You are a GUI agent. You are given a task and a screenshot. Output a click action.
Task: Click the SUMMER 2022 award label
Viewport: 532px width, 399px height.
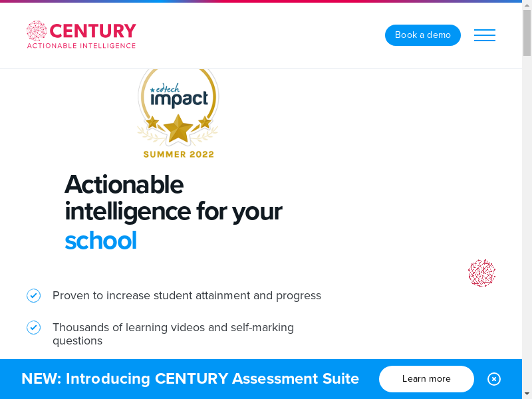click(178, 154)
